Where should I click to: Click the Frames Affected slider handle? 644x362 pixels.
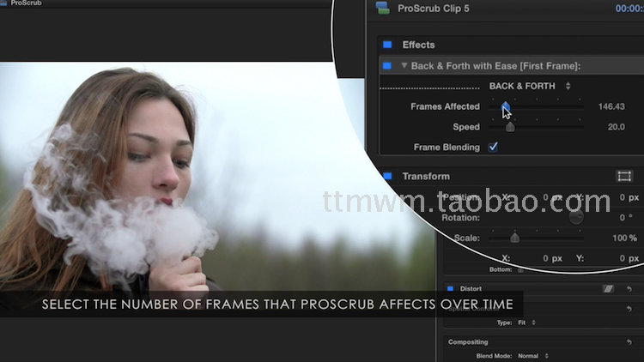click(x=506, y=106)
